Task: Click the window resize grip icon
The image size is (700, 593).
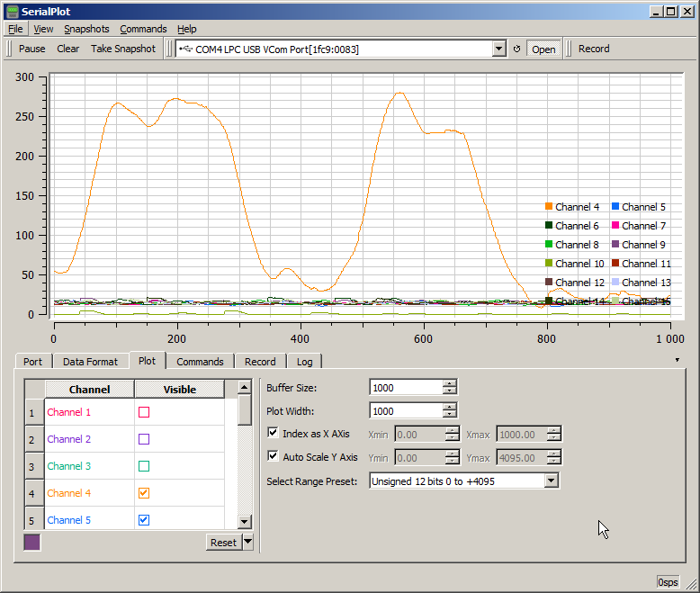Action: (x=692, y=584)
